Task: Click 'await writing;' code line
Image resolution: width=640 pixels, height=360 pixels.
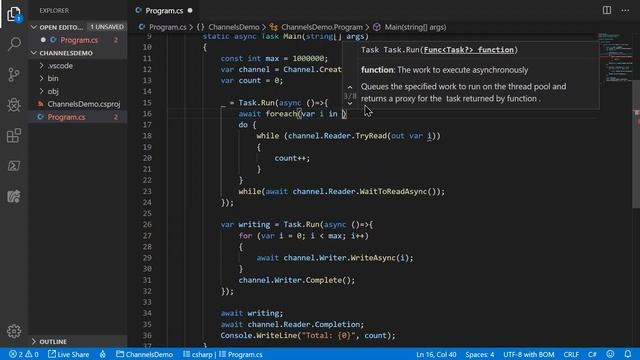Action: coord(251,313)
